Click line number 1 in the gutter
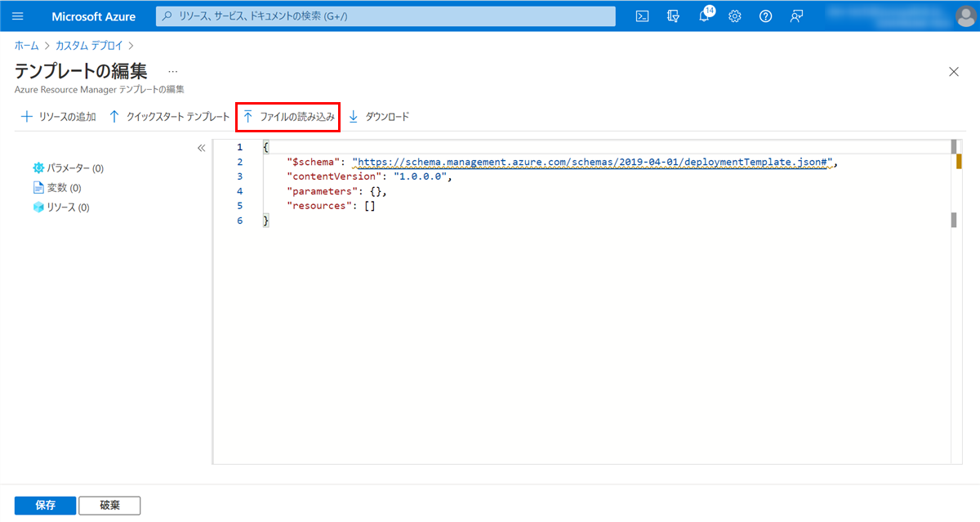 tap(239, 147)
